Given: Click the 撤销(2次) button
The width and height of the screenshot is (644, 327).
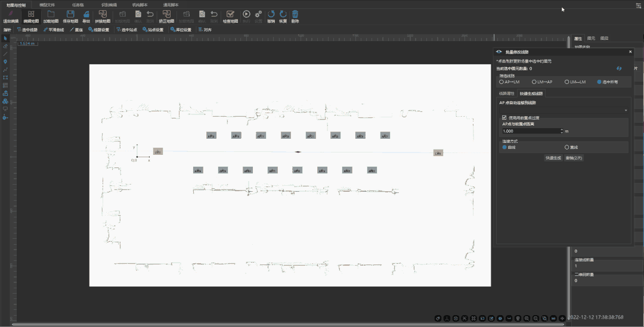Looking at the screenshot, I should pos(574,158).
